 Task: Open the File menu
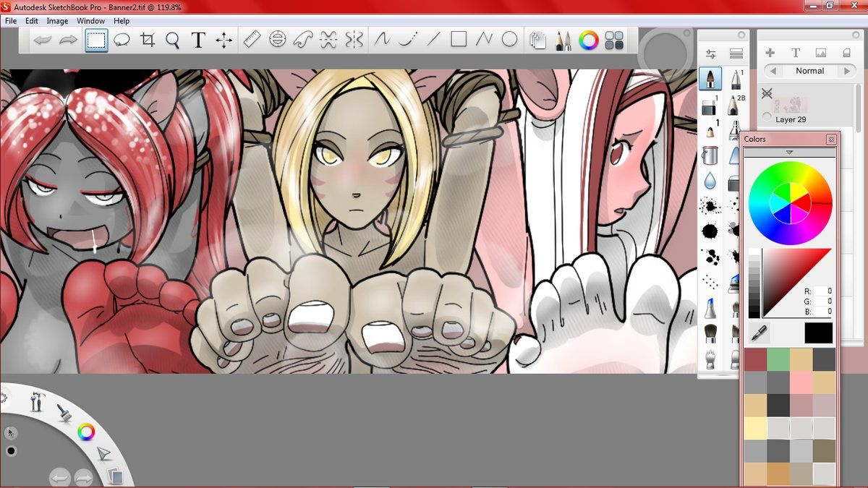point(11,21)
